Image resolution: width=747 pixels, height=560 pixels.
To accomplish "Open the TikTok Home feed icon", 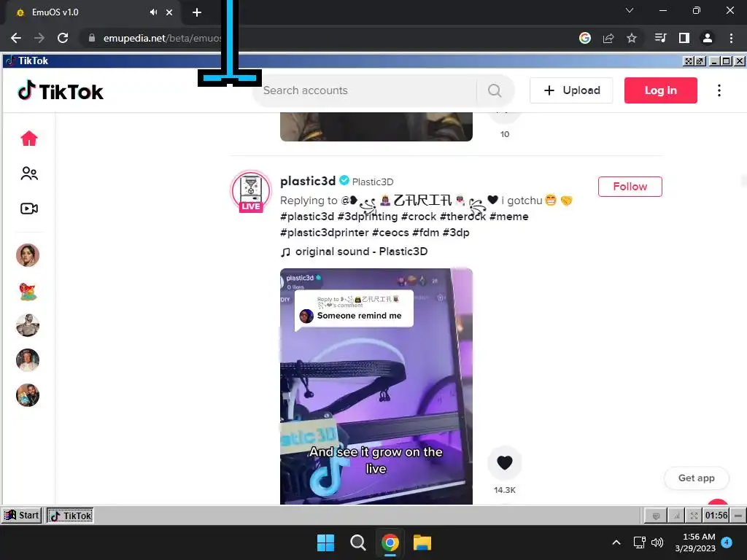I will pyautogui.click(x=29, y=138).
